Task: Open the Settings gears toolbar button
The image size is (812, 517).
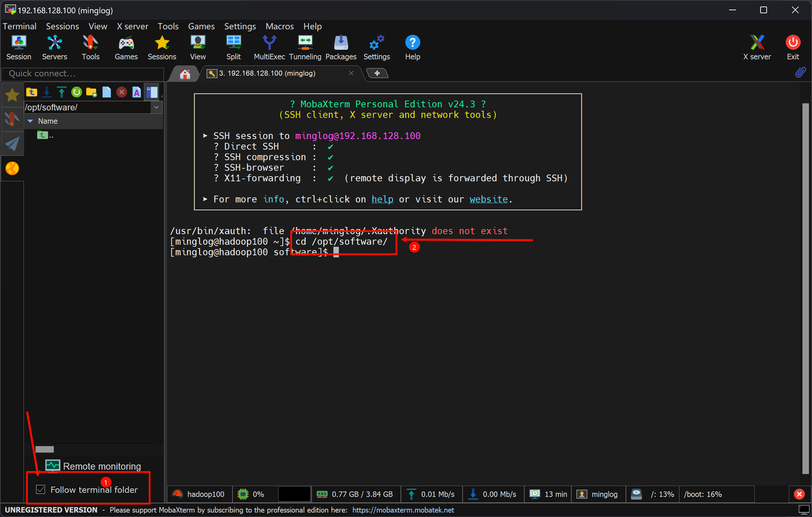Action: (x=377, y=48)
